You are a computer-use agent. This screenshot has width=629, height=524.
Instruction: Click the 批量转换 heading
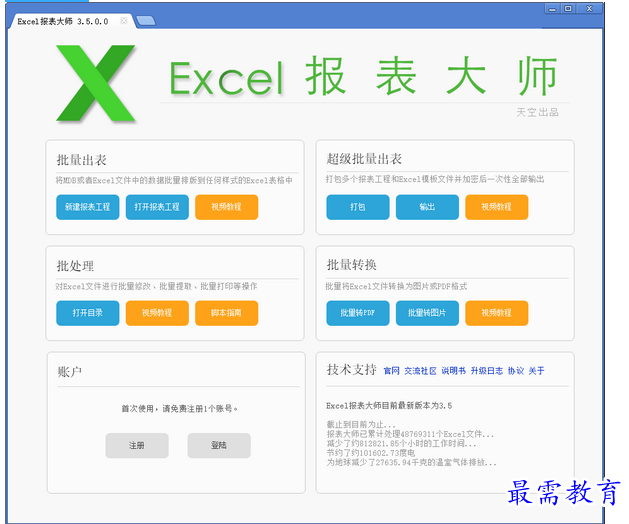pyautogui.click(x=351, y=265)
